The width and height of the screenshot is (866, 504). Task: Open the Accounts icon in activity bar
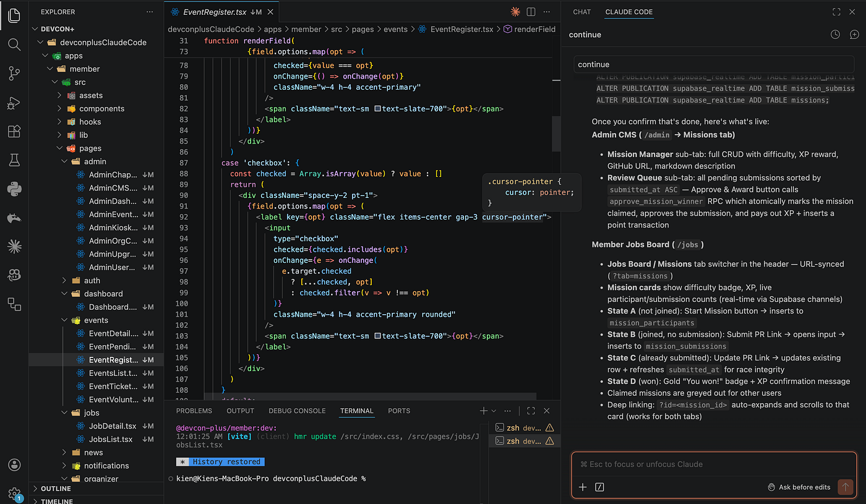[14, 465]
